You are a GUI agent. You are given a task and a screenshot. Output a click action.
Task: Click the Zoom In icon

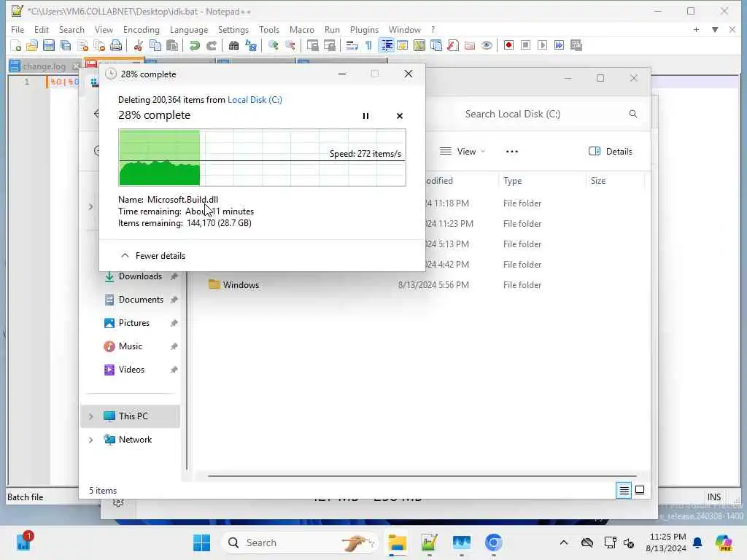coord(273,45)
